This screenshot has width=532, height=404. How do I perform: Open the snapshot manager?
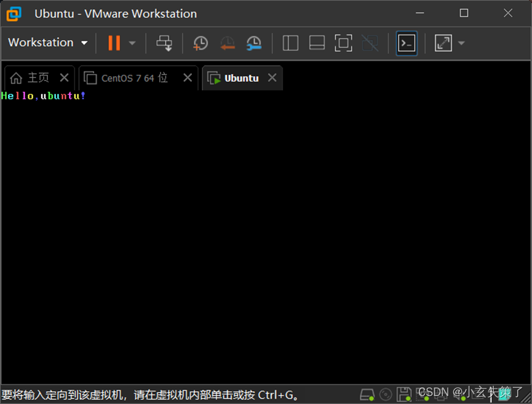(x=254, y=44)
